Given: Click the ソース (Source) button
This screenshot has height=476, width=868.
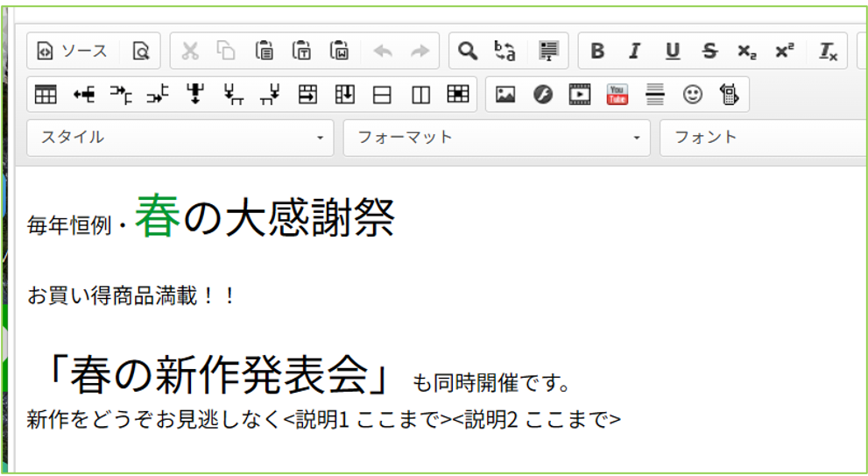Looking at the screenshot, I should (72, 51).
